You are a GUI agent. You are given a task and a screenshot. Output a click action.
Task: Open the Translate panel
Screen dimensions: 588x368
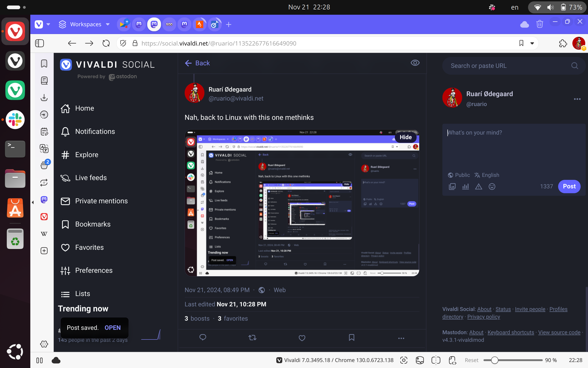(x=44, y=149)
